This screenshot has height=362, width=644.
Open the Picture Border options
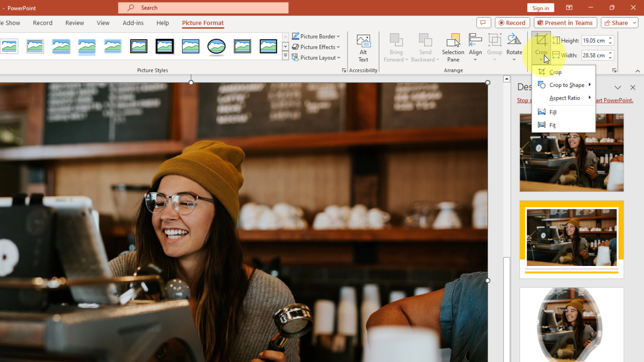(x=316, y=36)
